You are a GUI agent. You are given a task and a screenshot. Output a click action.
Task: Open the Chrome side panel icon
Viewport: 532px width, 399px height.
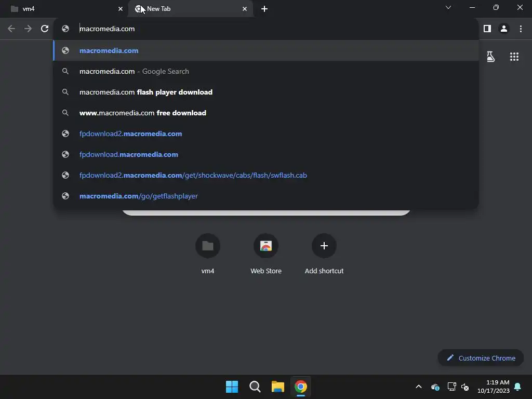click(487, 29)
